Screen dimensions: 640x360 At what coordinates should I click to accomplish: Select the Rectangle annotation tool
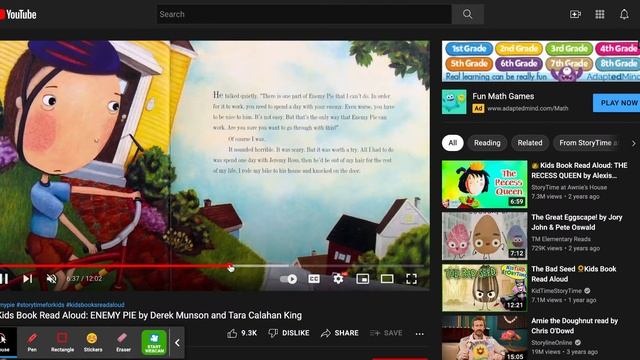point(62,342)
